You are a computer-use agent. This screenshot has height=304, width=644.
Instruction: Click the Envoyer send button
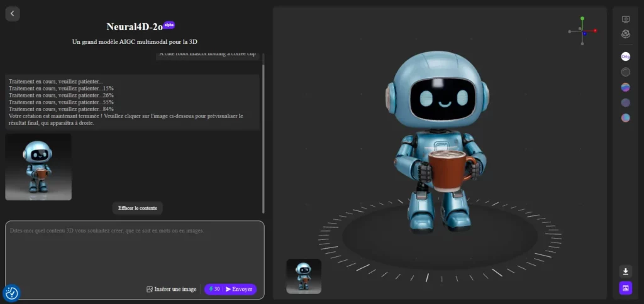pyautogui.click(x=239, y=289)
